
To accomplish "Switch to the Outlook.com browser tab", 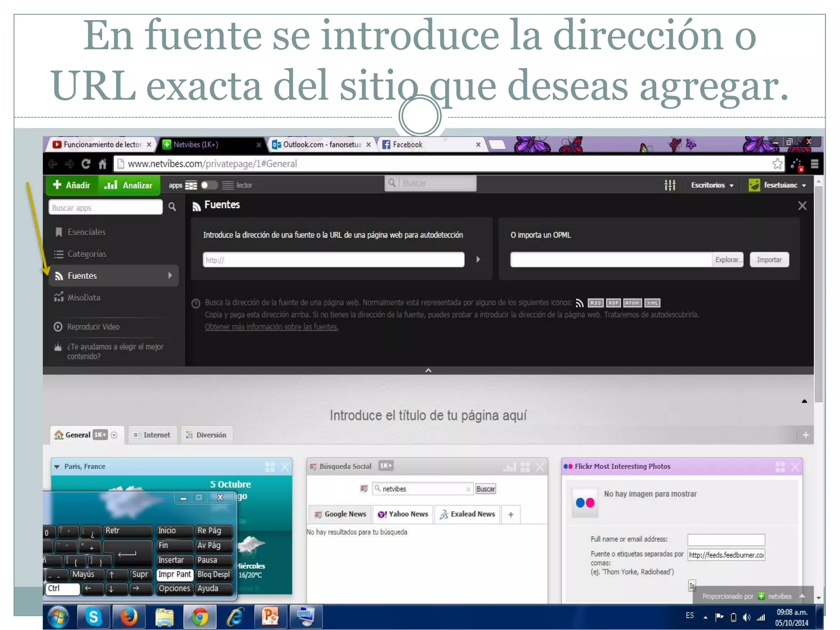I will tap(321, 144).
